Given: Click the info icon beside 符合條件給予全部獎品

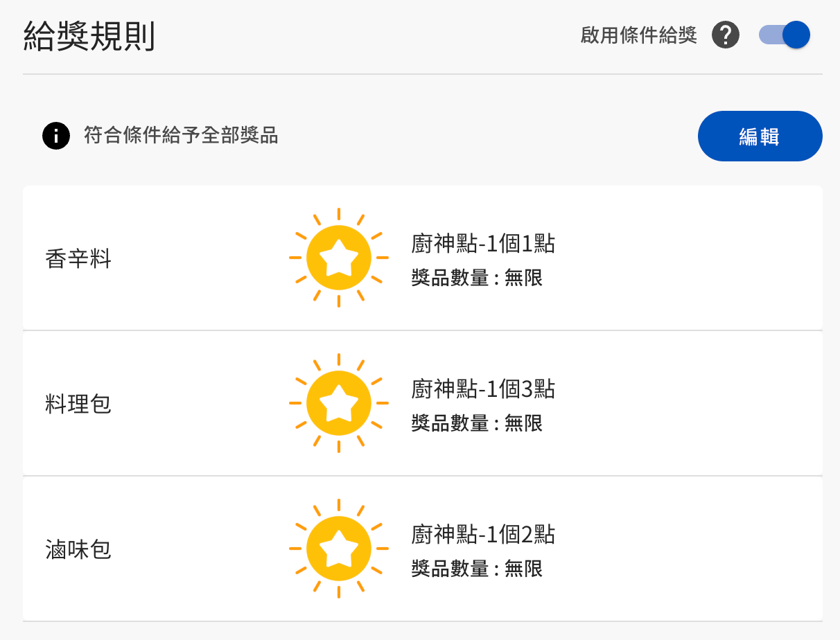Looking at the screenshot, I should click(x=56, y=136).
